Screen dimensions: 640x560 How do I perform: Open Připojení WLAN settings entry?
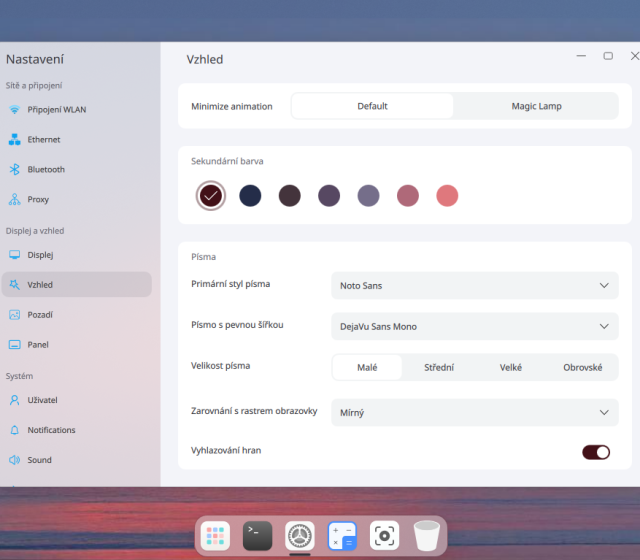click(x=56, y=110)
